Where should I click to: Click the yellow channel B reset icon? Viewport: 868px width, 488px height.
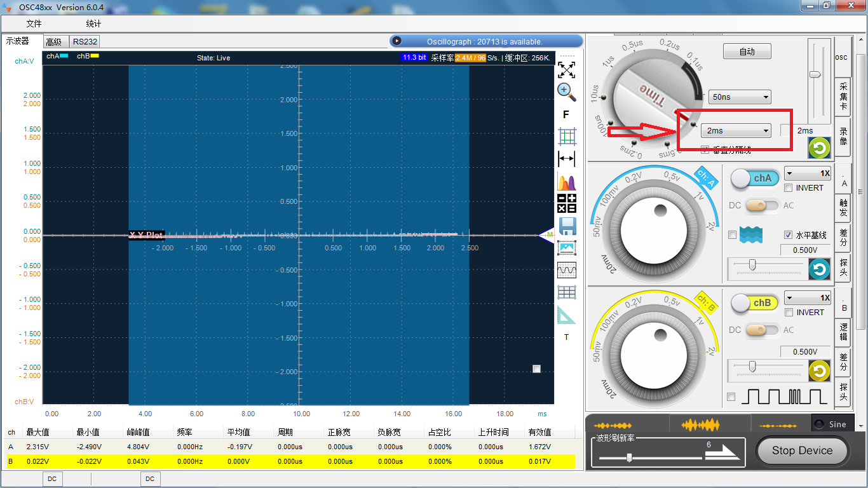[819, 370]
